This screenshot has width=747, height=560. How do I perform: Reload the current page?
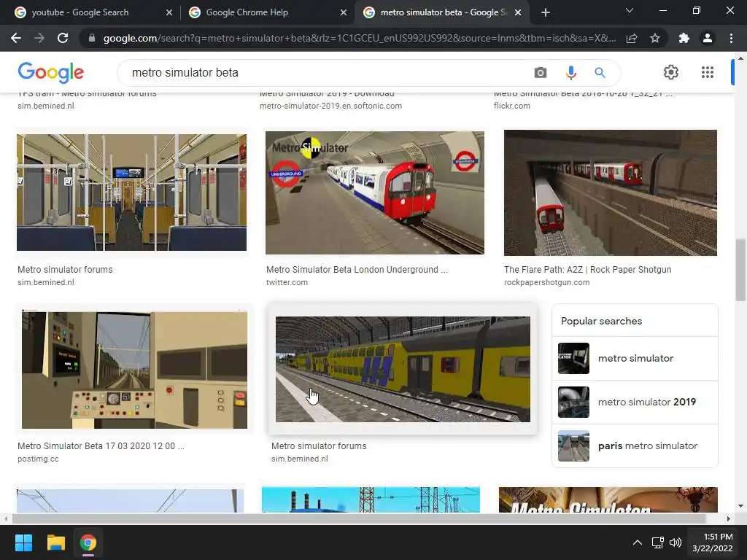coord(63,38)
